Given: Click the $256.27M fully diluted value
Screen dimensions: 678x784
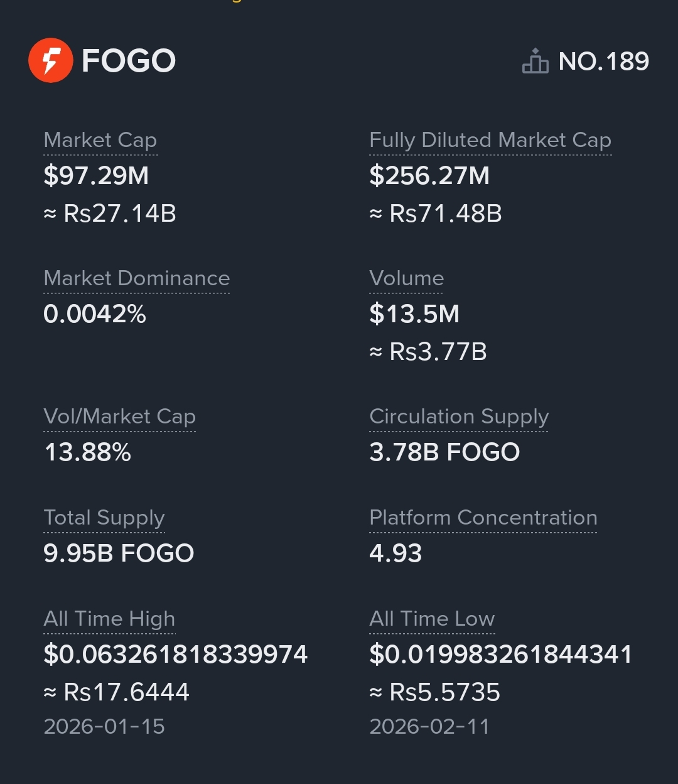Looking at the screenshot, I should [x=429, y=176].
